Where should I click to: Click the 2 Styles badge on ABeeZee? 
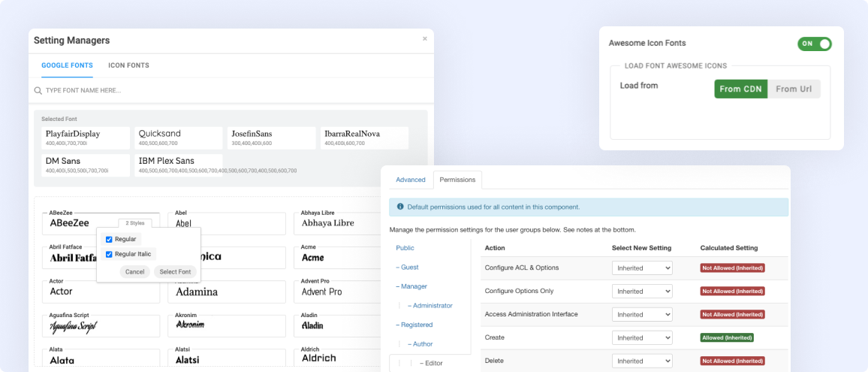(x=135, y=223)
